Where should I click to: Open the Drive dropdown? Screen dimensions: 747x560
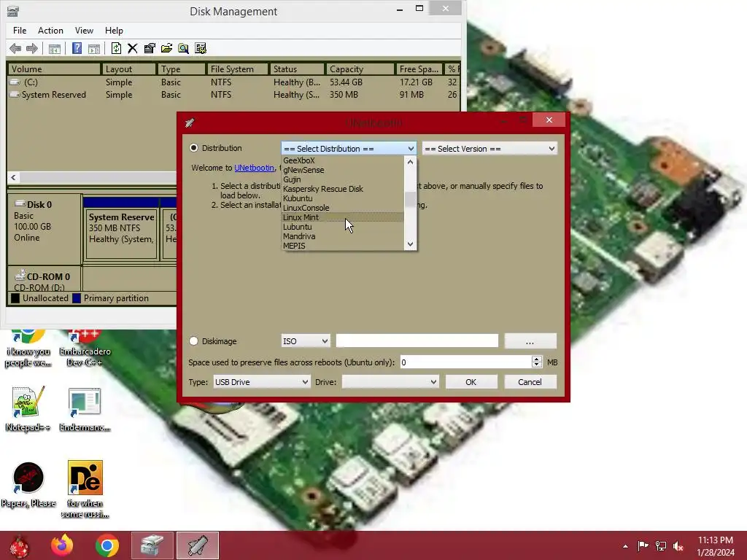point(390,382)
